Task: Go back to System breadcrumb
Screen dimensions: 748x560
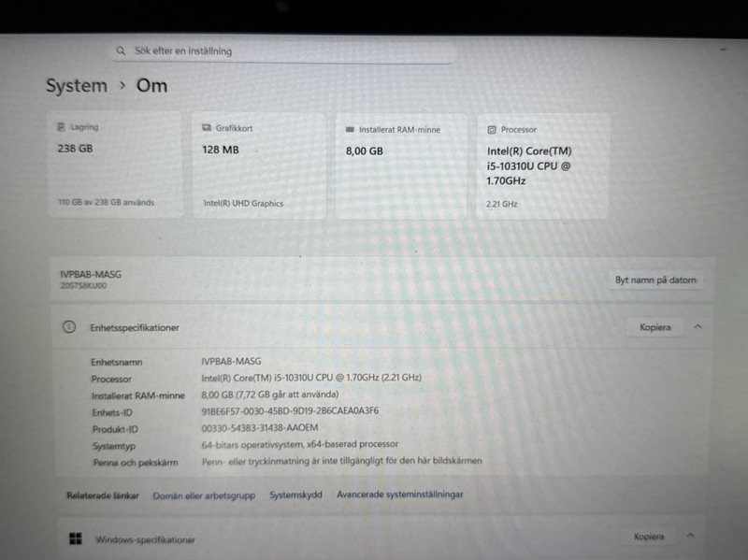Action: (77, 86)
